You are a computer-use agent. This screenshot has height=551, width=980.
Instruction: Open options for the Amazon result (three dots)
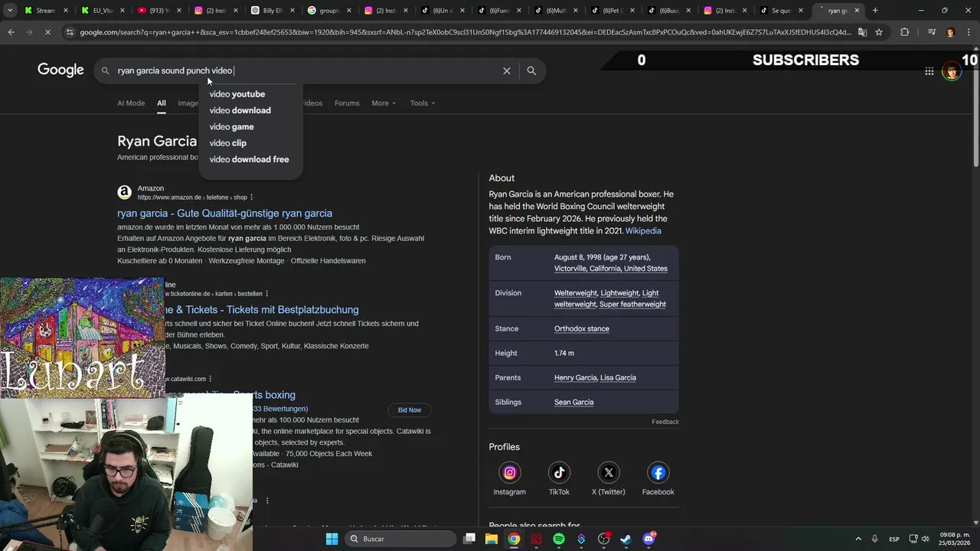pyautogui.click(x=251, y=197)
